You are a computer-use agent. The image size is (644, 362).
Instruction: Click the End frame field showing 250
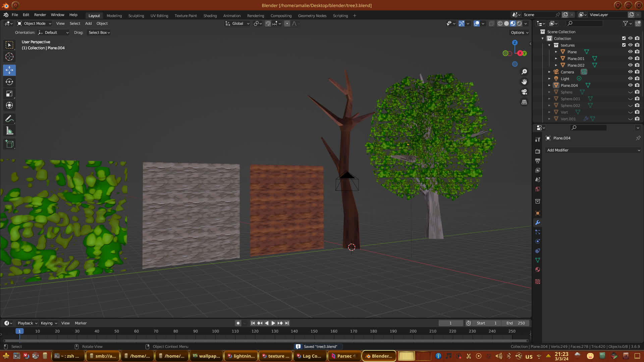click(x=516, y=323)
